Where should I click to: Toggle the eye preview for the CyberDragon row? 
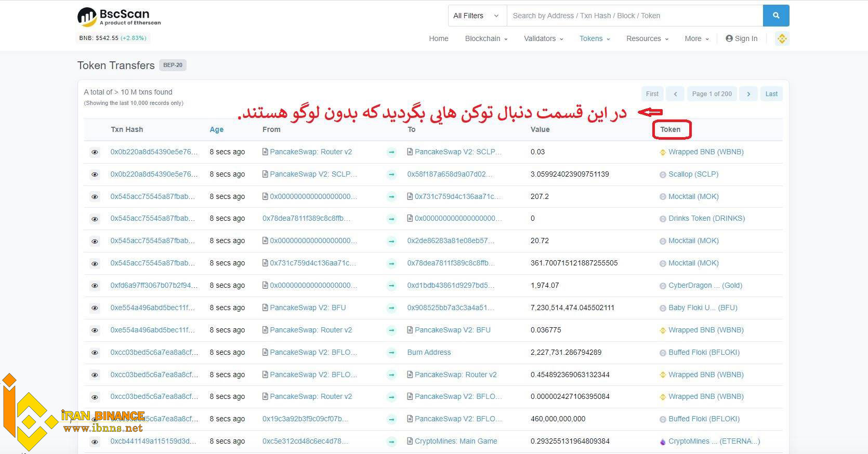95,286
